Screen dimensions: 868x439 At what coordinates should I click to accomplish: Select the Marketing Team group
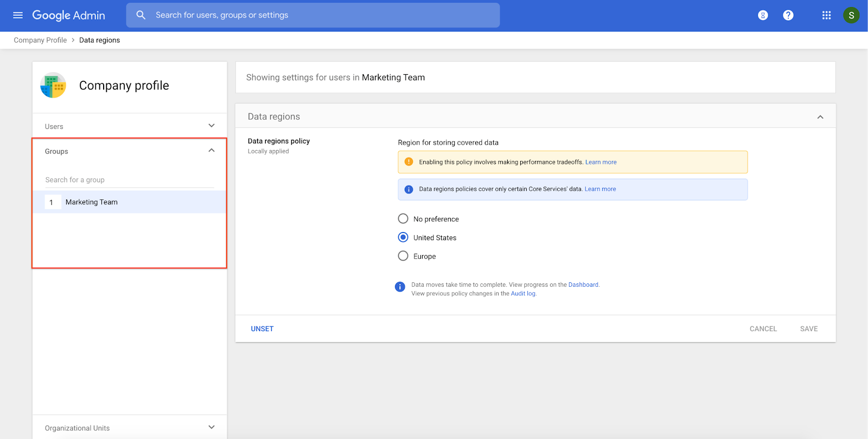point(92,202)
